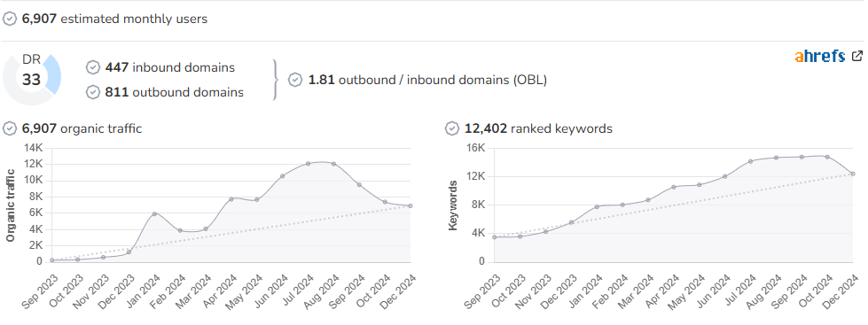Screen dimensions: 868x325
Task: Select '6,907 estimated monthly users' text
Action: (114, 19)
